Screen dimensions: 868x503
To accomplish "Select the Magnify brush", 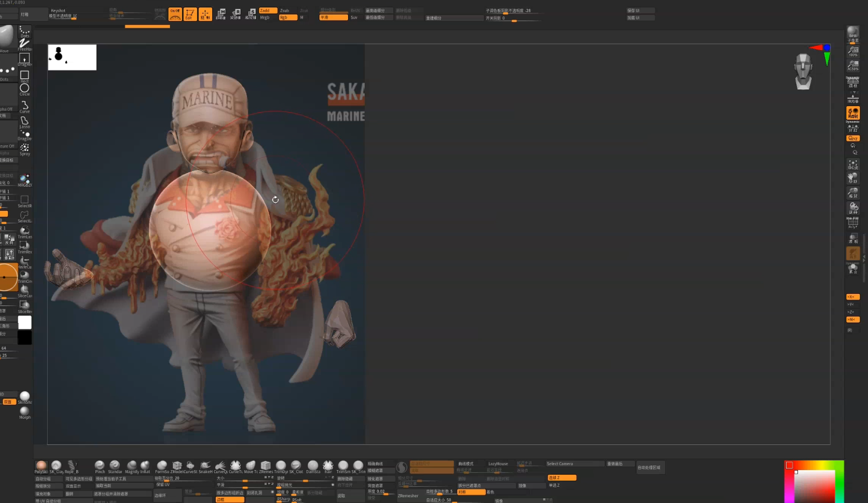I will click(132, 466).
